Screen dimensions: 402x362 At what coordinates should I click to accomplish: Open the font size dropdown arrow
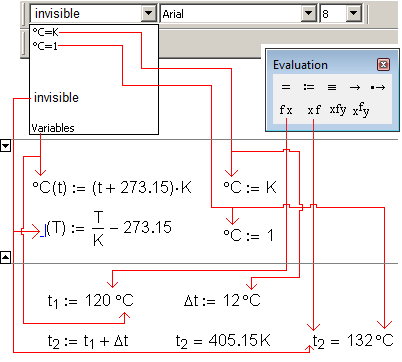354,14
